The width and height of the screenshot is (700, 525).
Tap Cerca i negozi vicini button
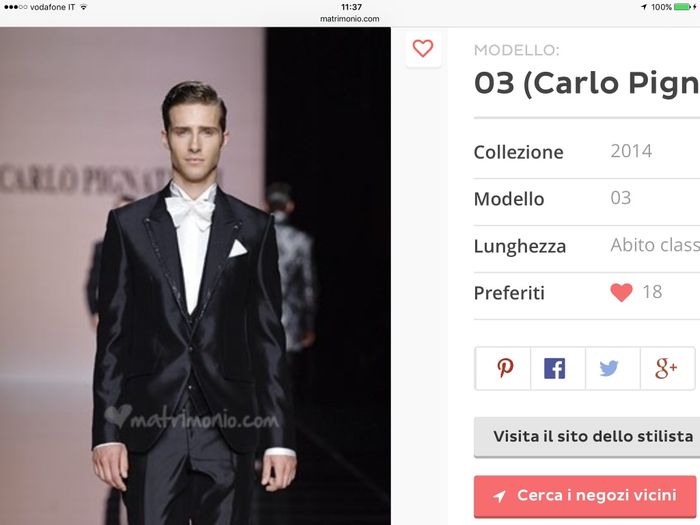pos(585,496)
